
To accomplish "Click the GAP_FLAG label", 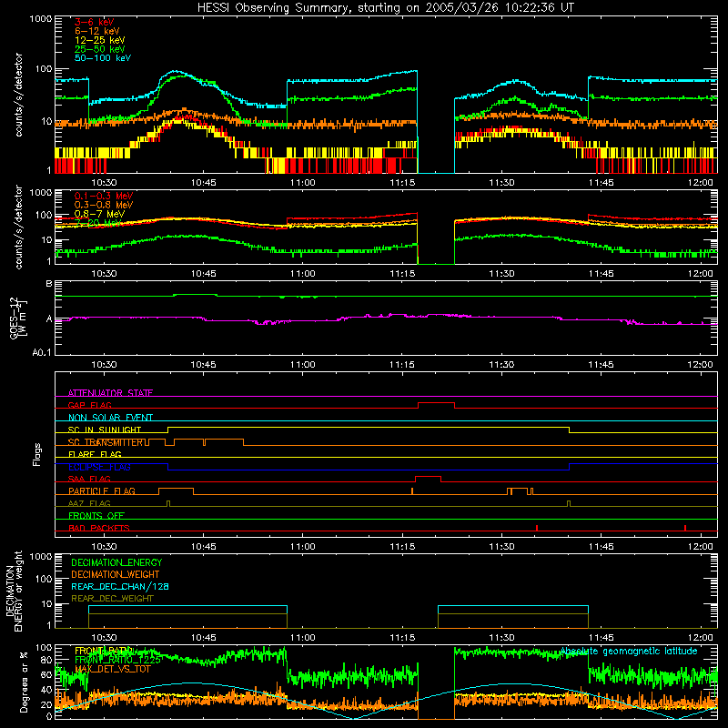I will pos(89,405).
